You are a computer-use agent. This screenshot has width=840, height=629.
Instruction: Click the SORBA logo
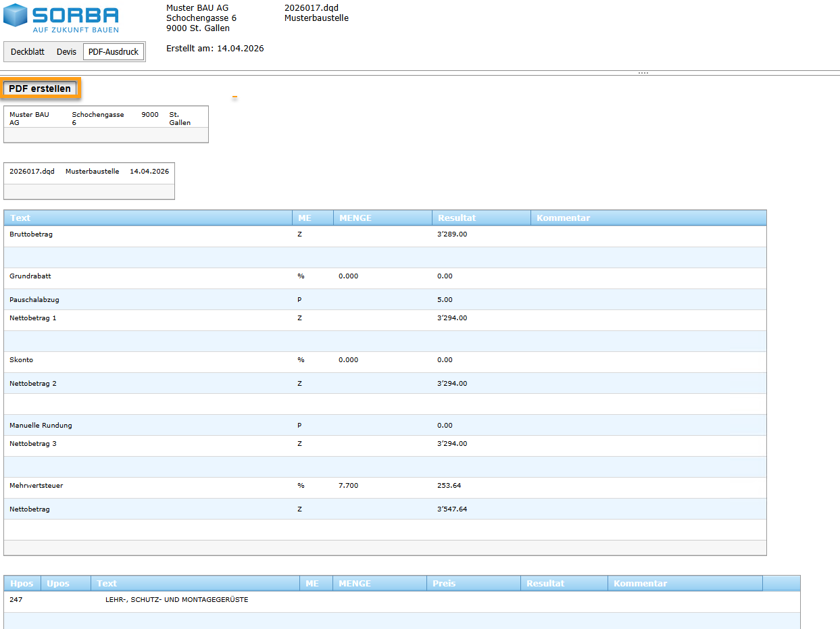61,18
